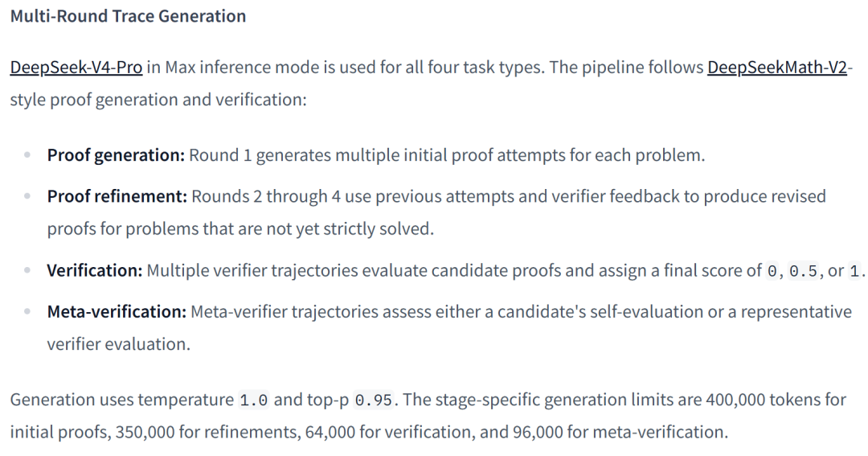Click the temperature value 1.0 code
This screenshot has height=456, width=868.
pos(253,400)
